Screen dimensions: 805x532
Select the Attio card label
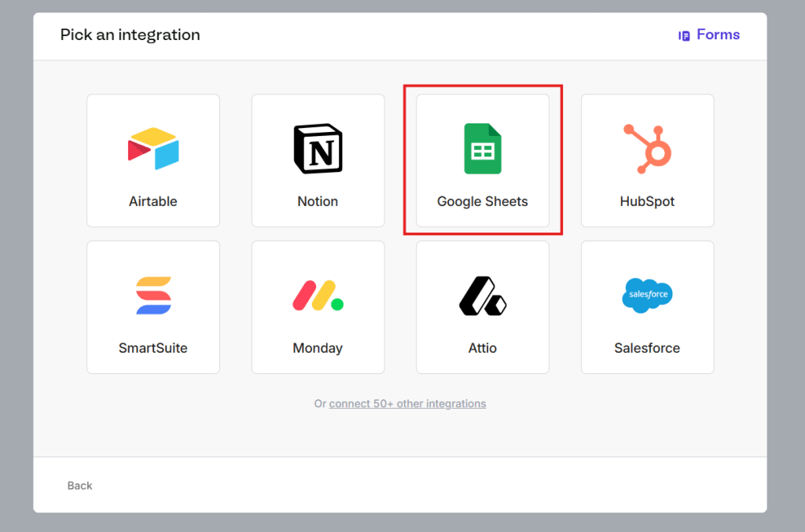483,348
